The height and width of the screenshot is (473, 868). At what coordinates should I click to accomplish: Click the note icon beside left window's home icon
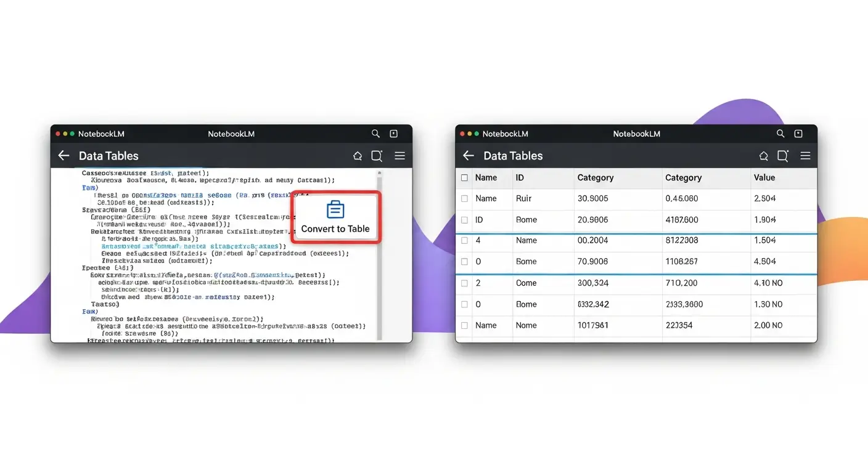click(377, 156)
